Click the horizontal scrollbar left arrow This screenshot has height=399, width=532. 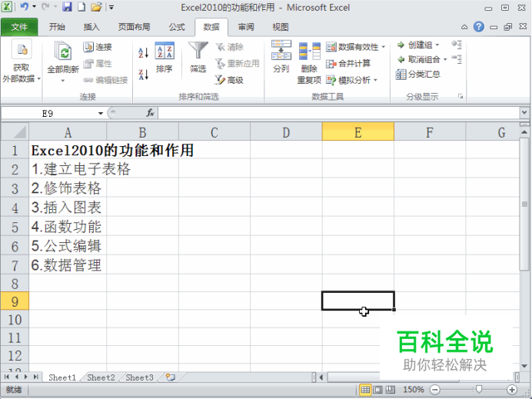coord(321,377)
